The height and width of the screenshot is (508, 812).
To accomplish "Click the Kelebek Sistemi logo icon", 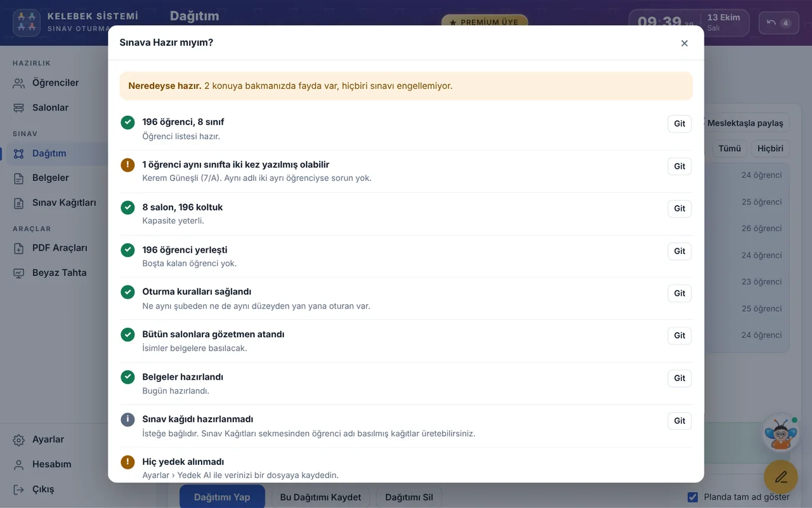I will click(27, 22).
